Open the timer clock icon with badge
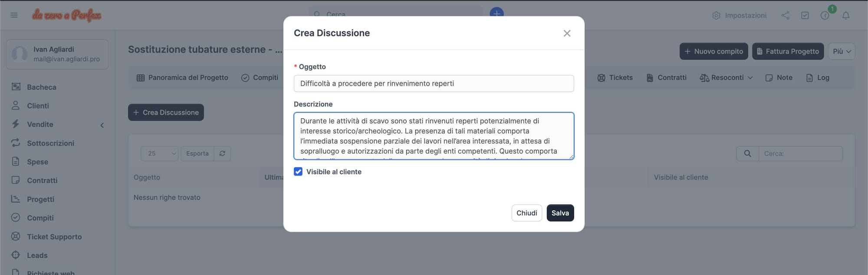Screen dimensions: 868x275 tap(825, 16)
